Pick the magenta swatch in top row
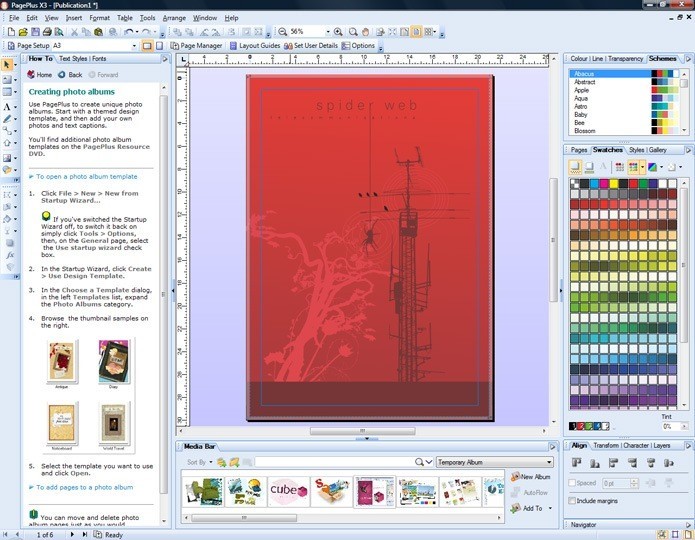 pyautogui.click(x=604, y=183)
